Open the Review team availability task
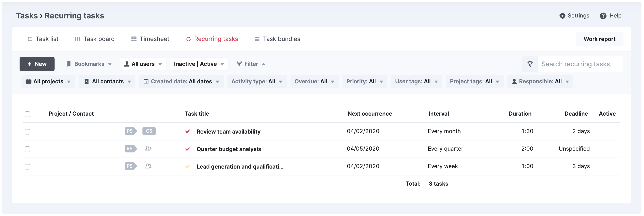Viewport: 644px width, 216px height. (x=229, y=131)
